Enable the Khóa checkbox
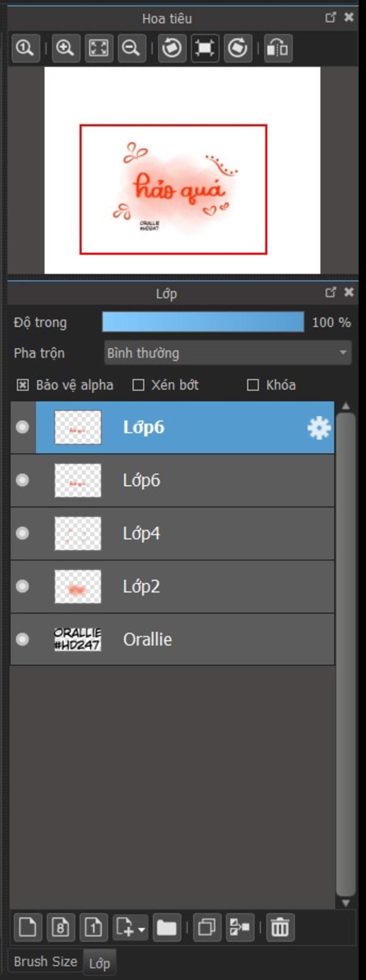This screenshot has width=366, height=980. 253,385
